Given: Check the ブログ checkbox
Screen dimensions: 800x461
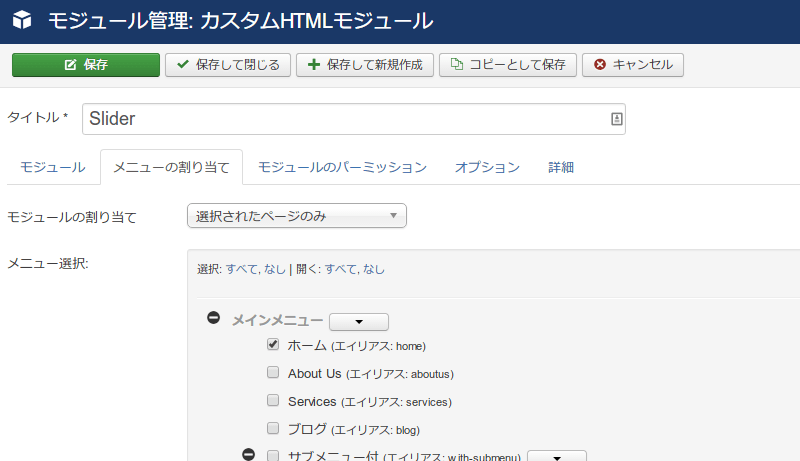Looking at the screenshot, I should click(273, 428).
